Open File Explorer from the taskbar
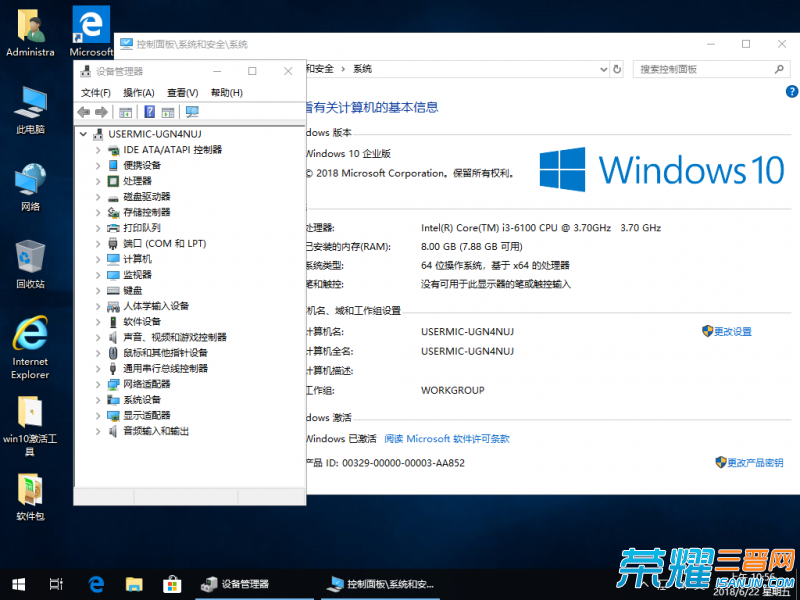This screenshot has width=800, height=600. pos(134,584)
